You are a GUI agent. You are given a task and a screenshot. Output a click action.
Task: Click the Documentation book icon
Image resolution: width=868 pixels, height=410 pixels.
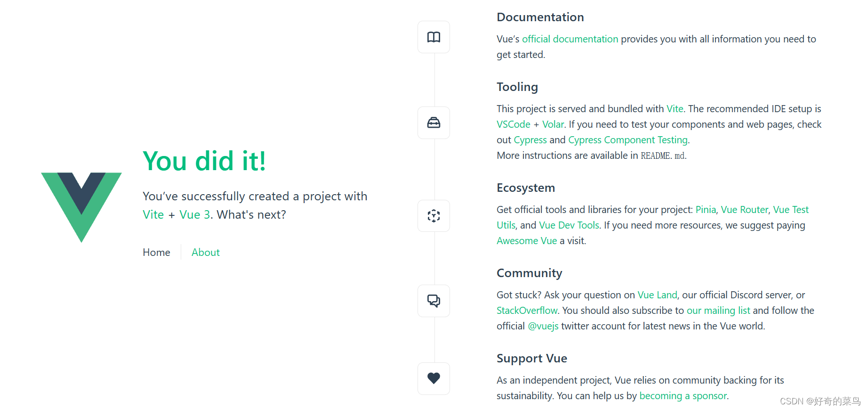[x=433, y=37]
